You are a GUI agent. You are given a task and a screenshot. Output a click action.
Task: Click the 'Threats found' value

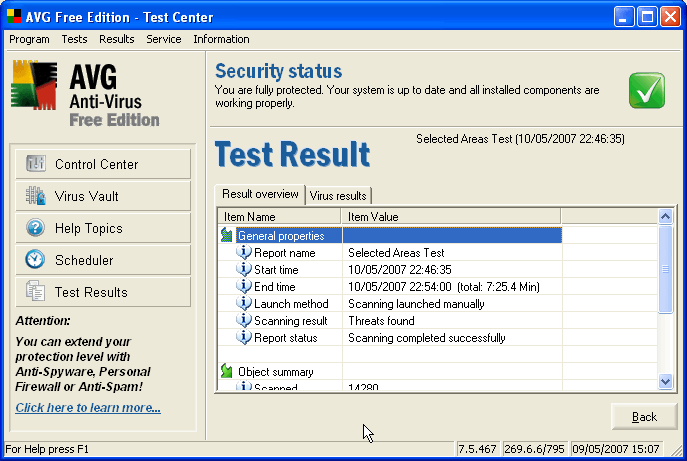(x=381, y=321)
